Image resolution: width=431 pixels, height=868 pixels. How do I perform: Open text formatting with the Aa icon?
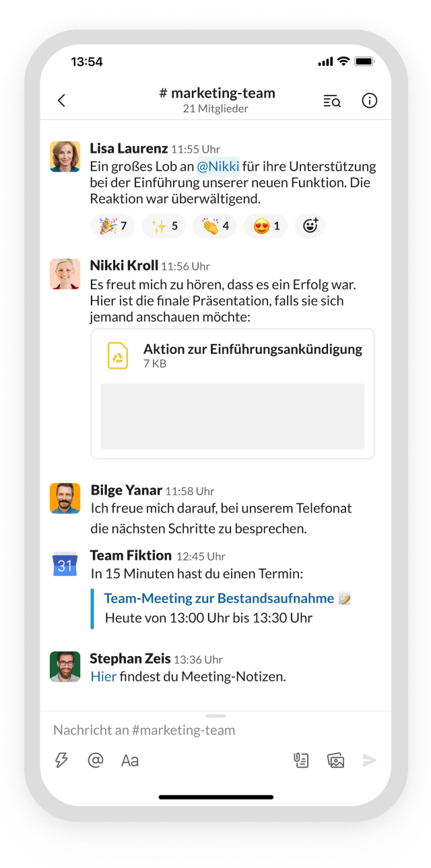click(129, 760)
